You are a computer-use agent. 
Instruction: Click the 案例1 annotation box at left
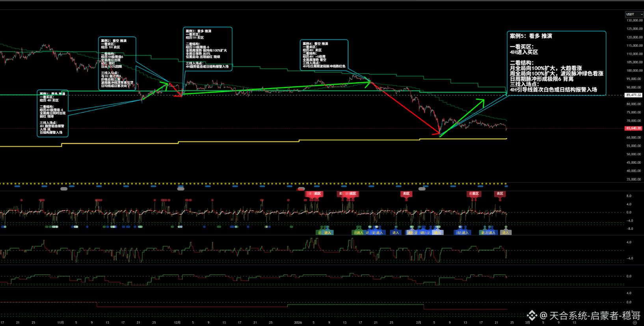coord(52,114)
